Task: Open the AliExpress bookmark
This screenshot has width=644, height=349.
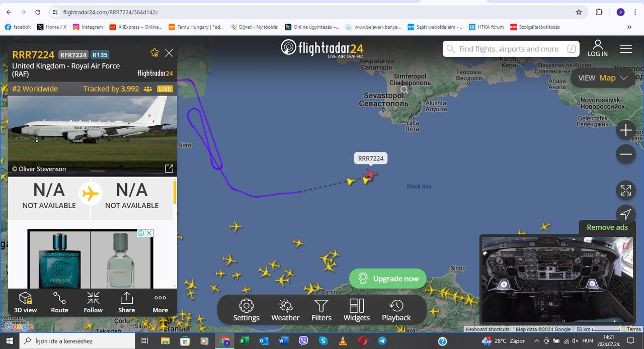Action: 136,27
